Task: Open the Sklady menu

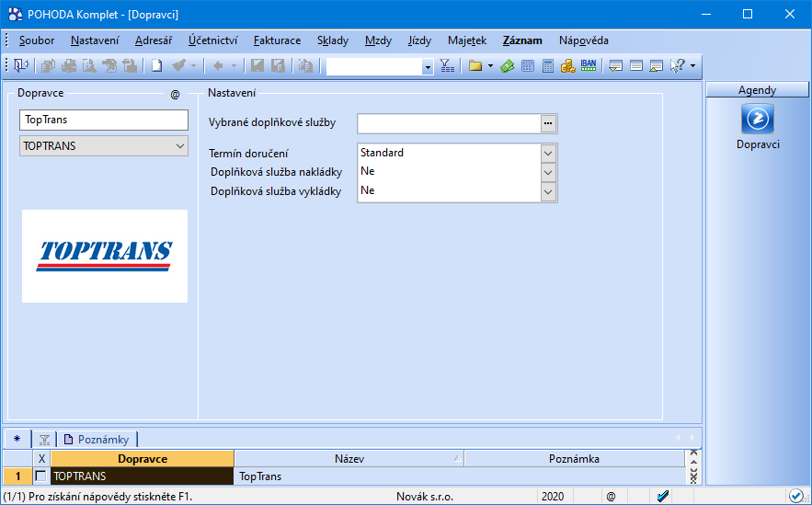Action: pos(333,40)
